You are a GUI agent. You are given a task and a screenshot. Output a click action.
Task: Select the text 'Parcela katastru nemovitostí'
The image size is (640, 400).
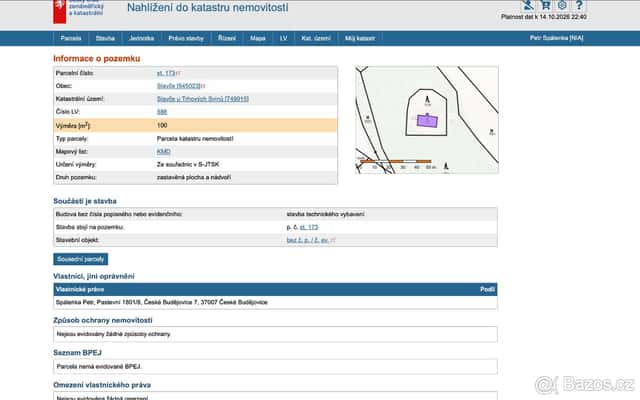click(195, 139)
